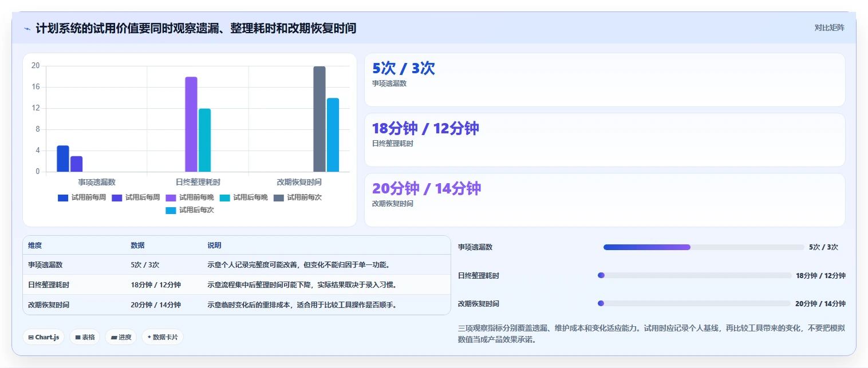Click y-axis value 8 in chart
This screenshot has width=868, height=368.
(38, 129)
